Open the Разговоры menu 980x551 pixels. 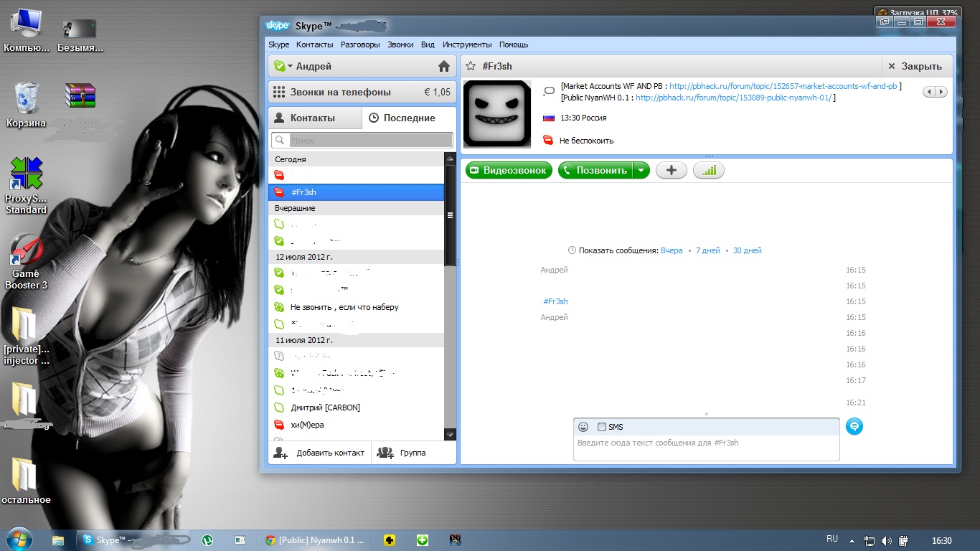[360, 44]
